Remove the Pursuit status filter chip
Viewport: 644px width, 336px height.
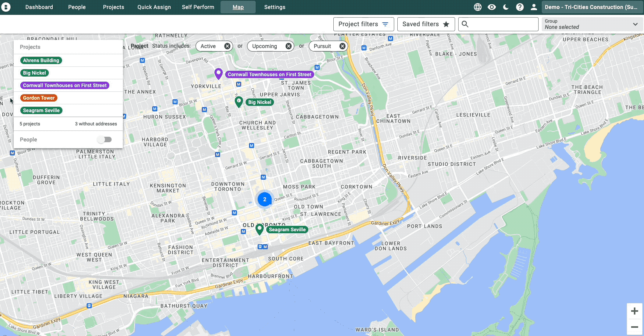coord(342,46)
